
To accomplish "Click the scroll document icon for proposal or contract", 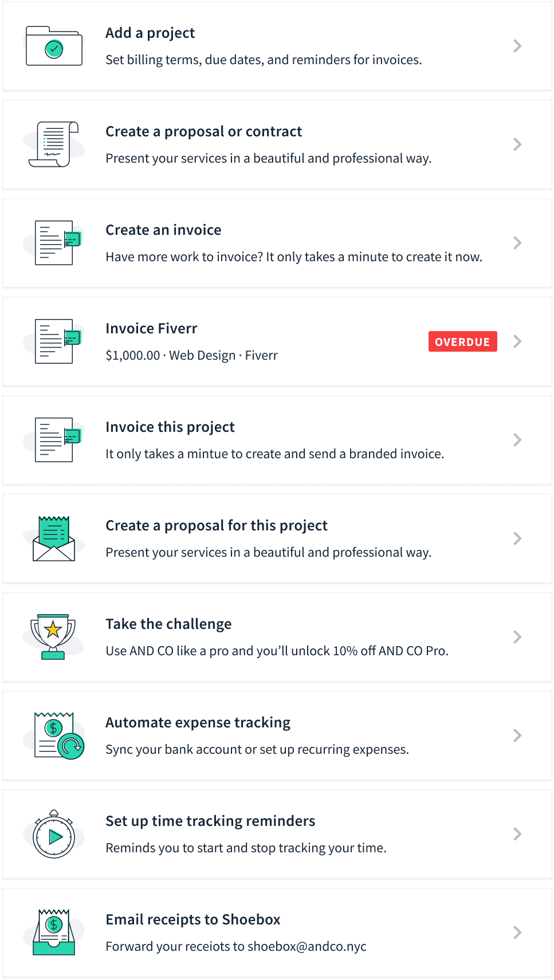I will (54, 144).
